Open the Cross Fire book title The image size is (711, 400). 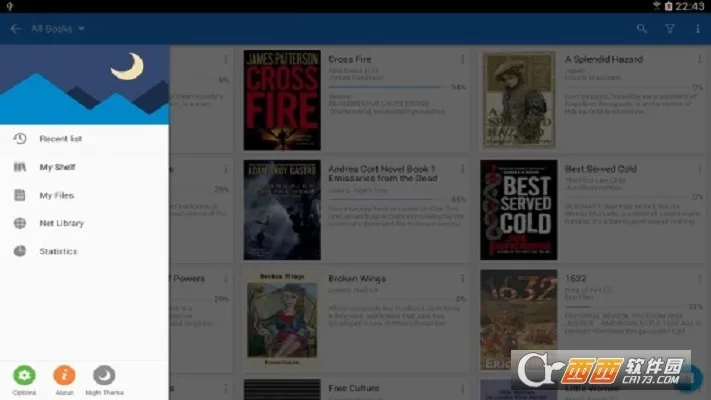(350, 60)
